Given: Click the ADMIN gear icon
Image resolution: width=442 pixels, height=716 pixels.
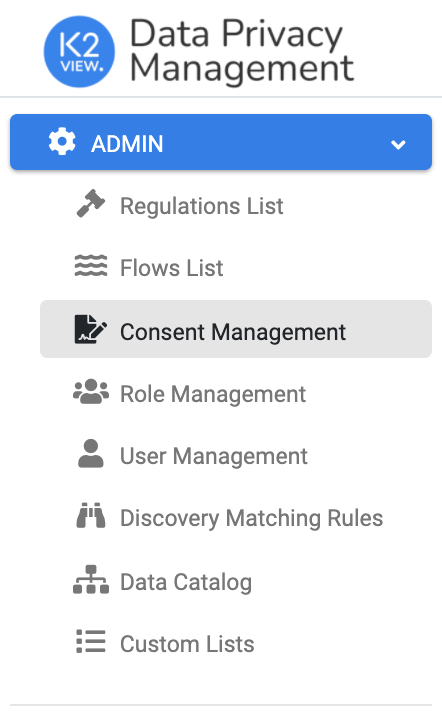Looking at the screenshot, I should (62, 142).
